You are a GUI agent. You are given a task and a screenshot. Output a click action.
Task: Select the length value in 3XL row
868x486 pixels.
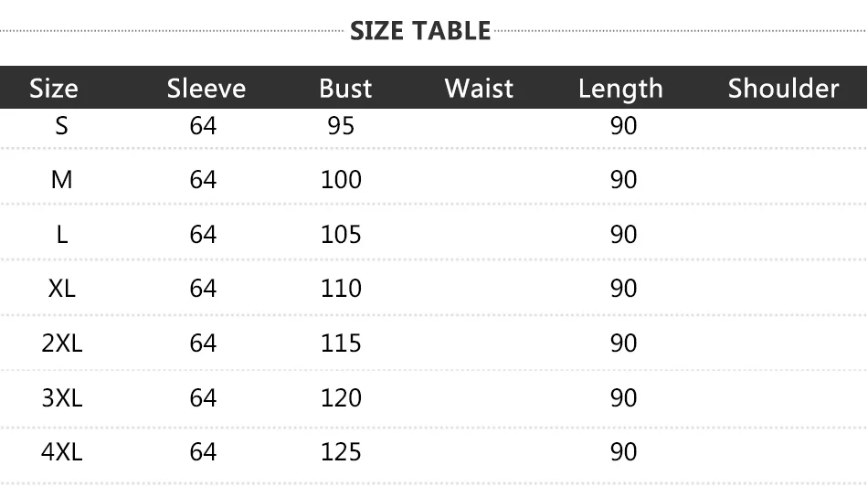pos(623,398)
